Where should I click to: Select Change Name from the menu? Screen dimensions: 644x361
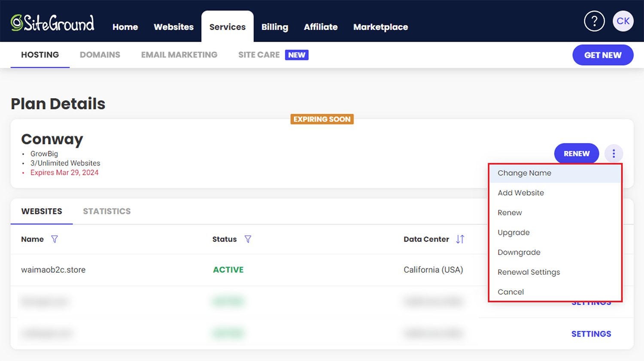tap(524, 173)
